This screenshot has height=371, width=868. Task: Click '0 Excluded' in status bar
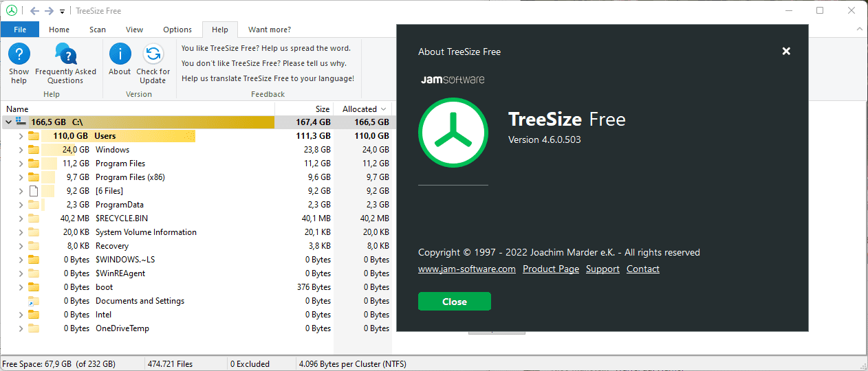[x=250, y=364]
